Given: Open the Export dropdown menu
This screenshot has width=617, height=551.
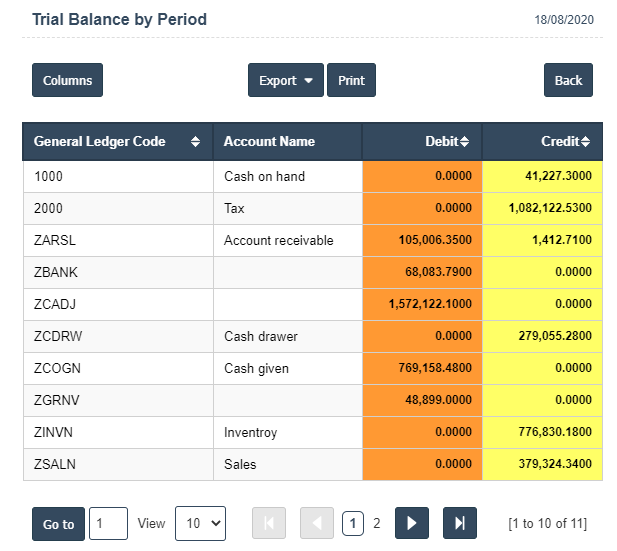Looking at the screenshot, I should 285,81.
